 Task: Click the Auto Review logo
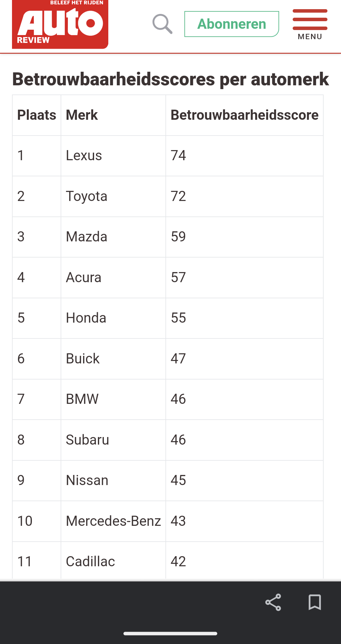pos(60,24)
